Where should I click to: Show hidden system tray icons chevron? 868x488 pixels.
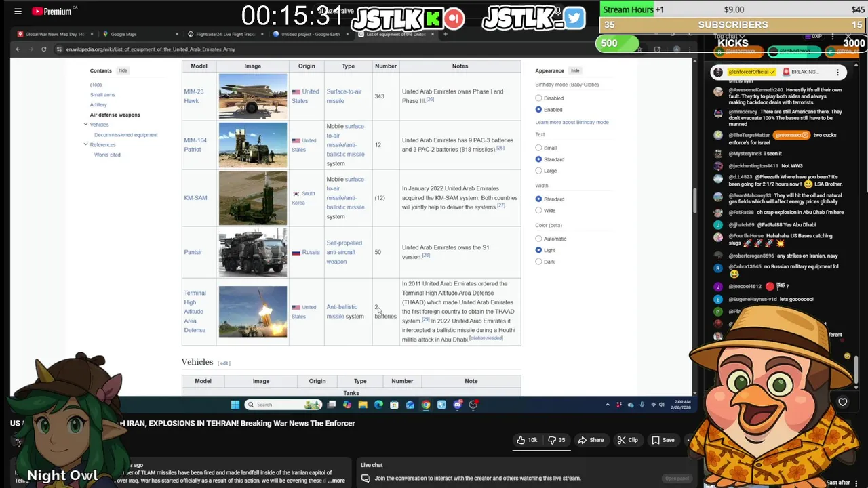[x=608, y=405]
